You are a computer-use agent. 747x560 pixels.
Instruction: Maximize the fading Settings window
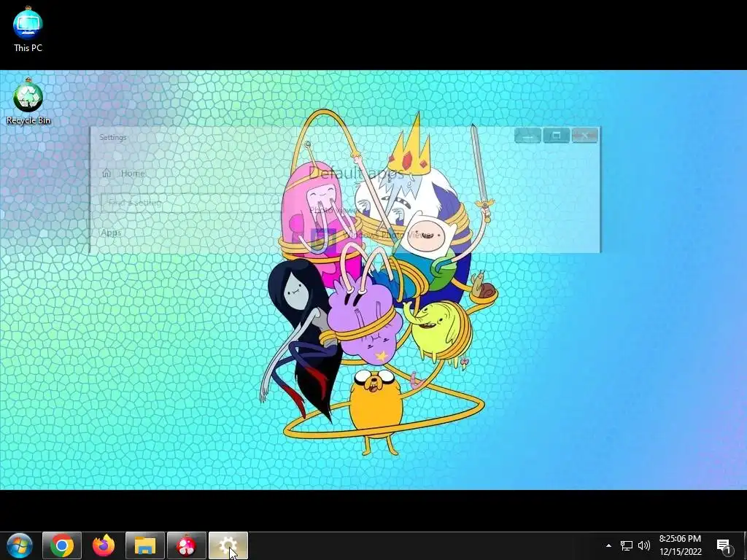tap(556, 136)
